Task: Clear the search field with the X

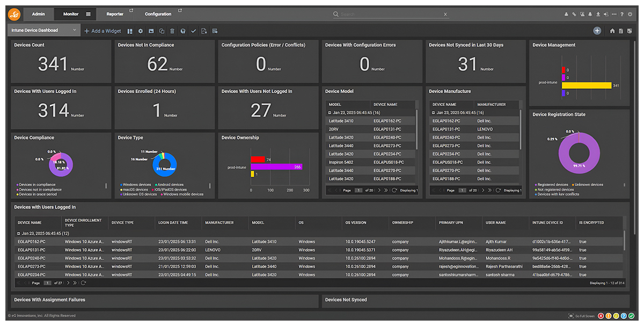Action: 445,15
